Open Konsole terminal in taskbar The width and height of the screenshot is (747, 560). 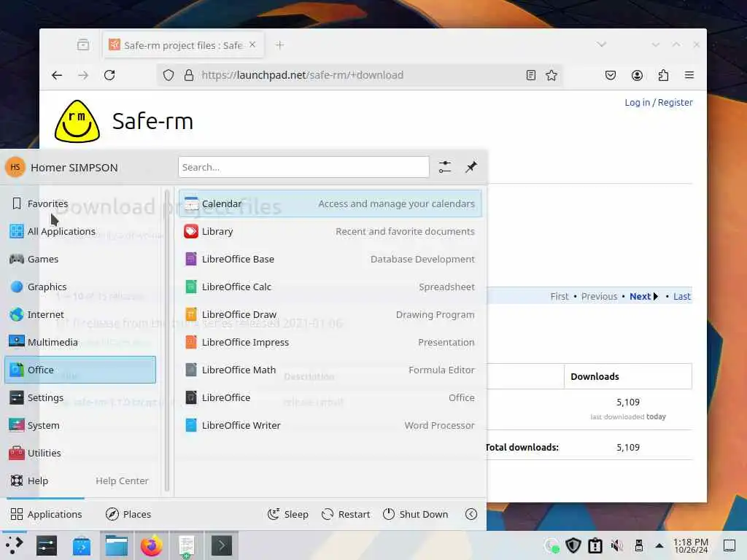[x=222, y=545]
